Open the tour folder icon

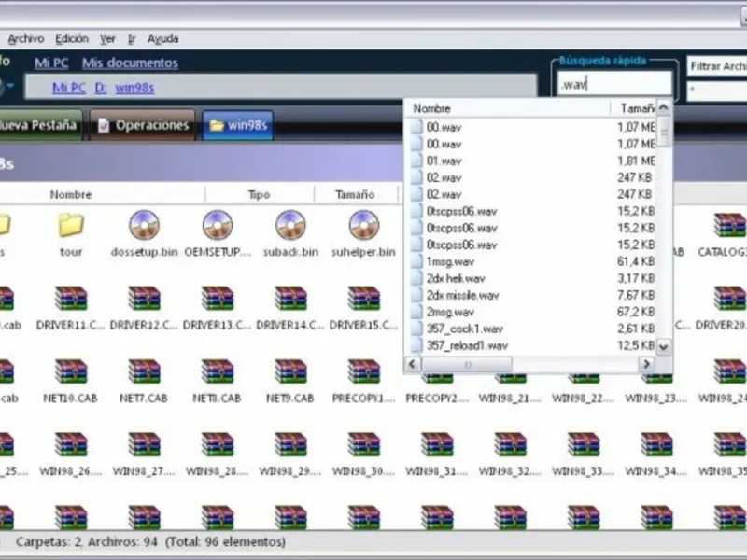point(71,225)
